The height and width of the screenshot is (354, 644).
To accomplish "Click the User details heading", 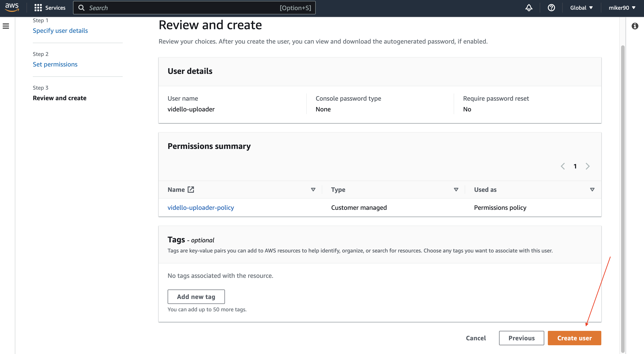I will tap(190, 71).
